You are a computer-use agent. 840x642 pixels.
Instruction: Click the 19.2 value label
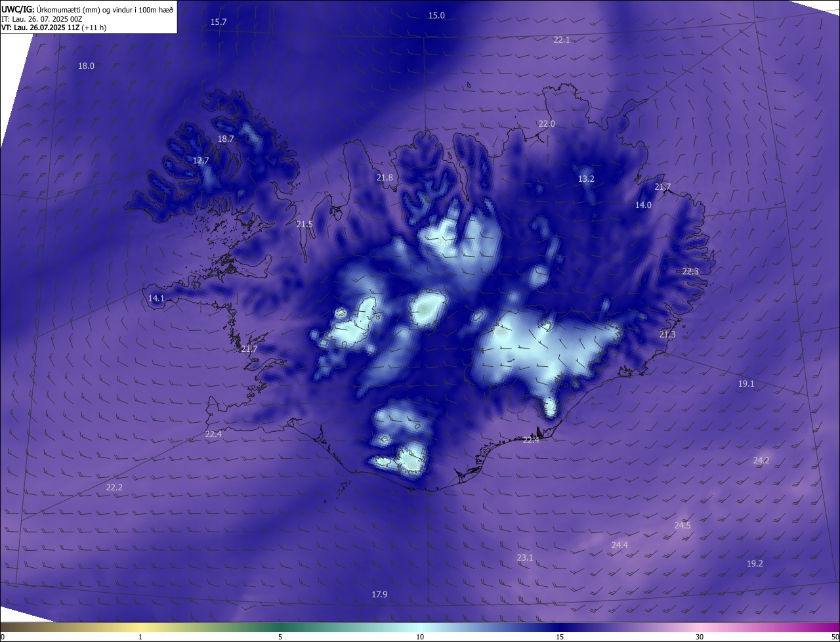click(755, 564)
